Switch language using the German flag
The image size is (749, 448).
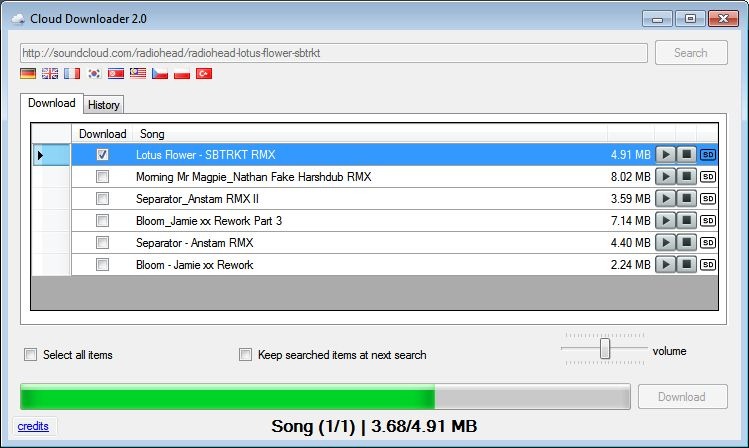point(28,73)
